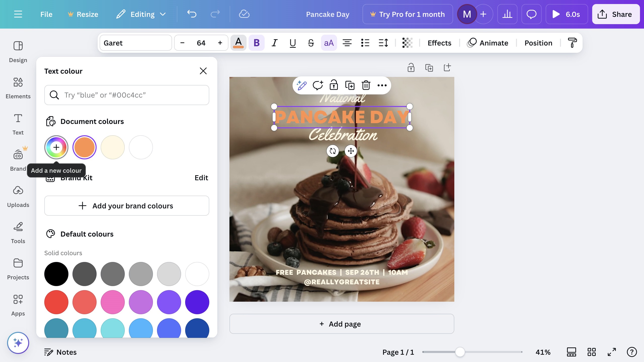
Task: Open Magic Write on floating toolbar
Action: tap(301, 85)
